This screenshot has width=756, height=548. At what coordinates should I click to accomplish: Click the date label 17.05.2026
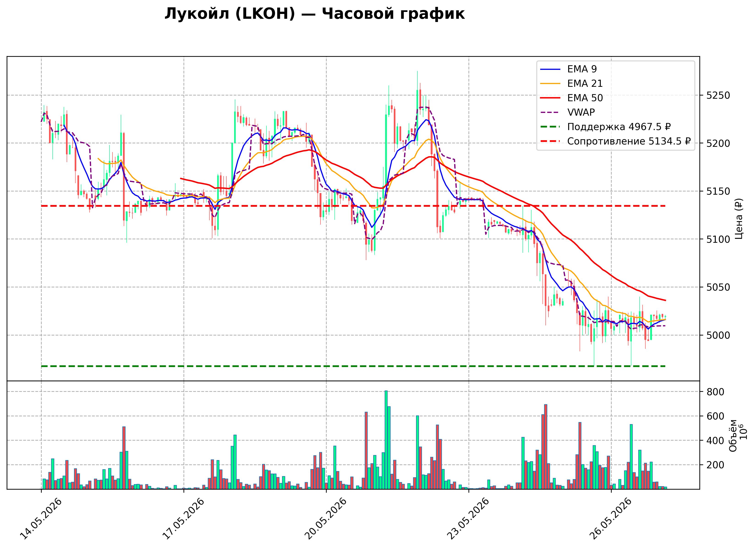tap(183, 519)
